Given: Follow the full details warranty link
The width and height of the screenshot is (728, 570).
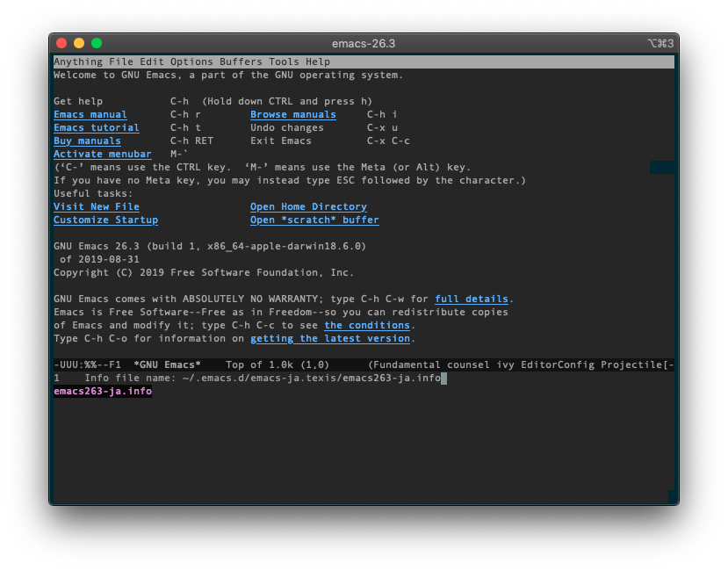Looking at the screenshot, I should click(472, 299).
